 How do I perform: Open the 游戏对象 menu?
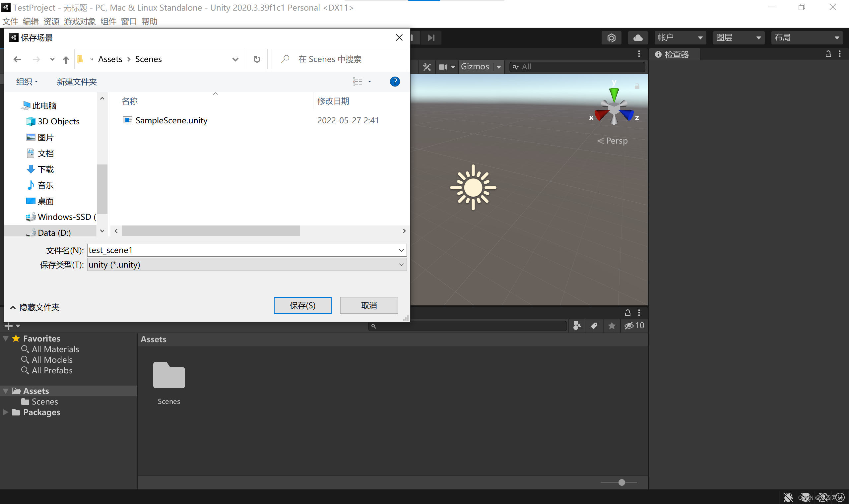[80, 22]
